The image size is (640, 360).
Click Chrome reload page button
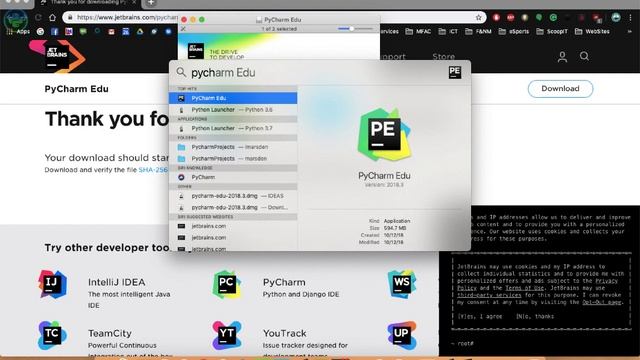[38, 17]
